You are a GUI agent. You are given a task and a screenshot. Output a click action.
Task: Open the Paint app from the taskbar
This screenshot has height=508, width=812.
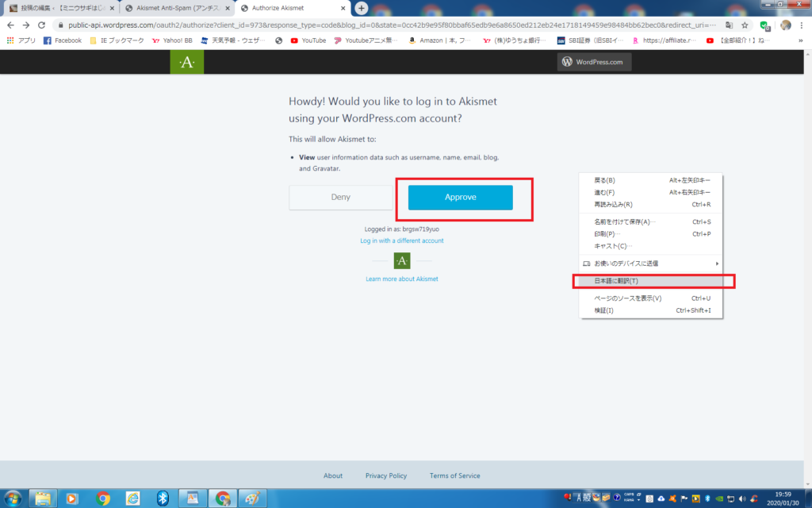253,498
